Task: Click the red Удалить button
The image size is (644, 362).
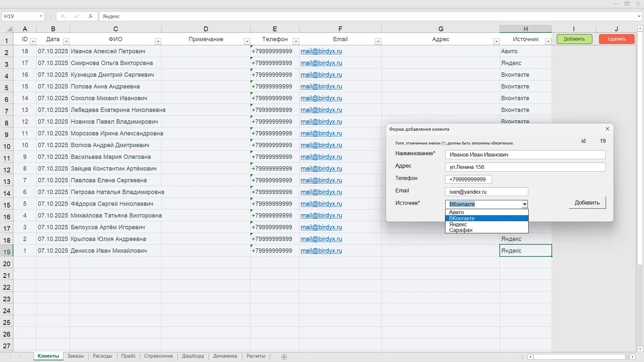Action: [616, 39]
